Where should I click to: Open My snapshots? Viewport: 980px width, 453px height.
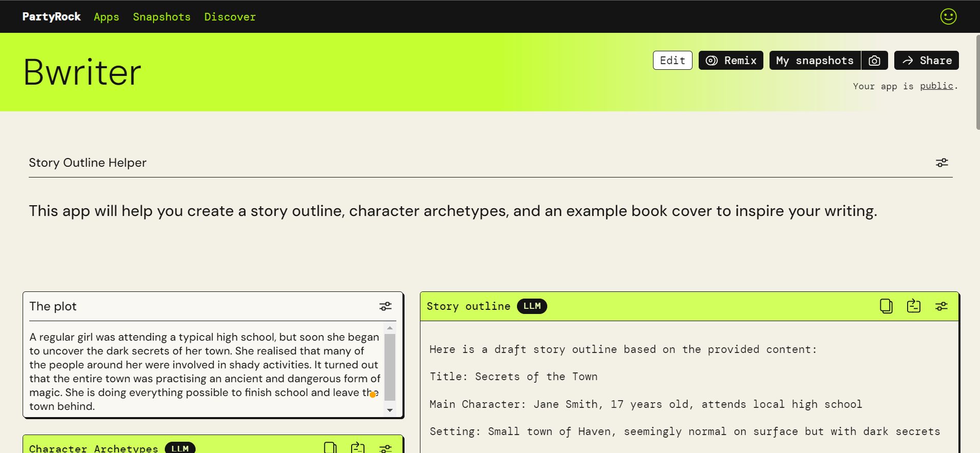815,61
